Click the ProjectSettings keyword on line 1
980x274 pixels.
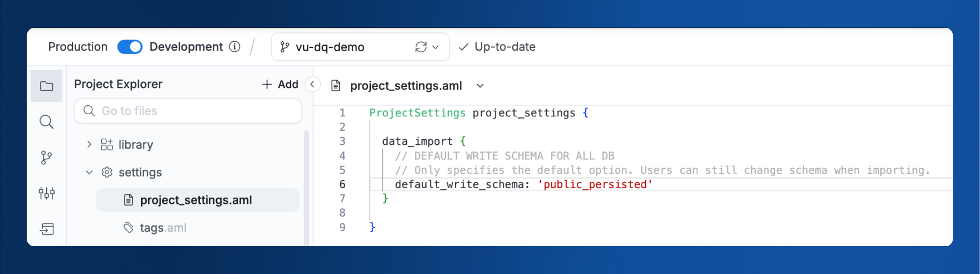point(418,113)
